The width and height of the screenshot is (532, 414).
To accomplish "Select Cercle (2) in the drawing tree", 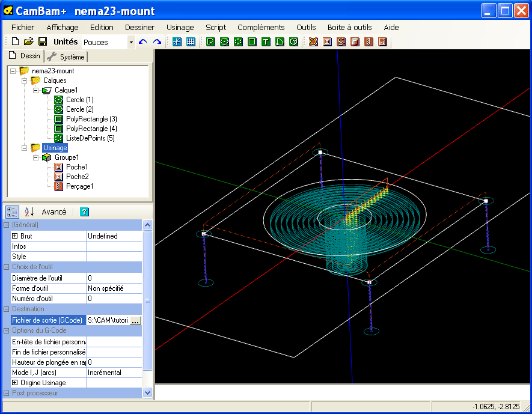I will point(80,109).
